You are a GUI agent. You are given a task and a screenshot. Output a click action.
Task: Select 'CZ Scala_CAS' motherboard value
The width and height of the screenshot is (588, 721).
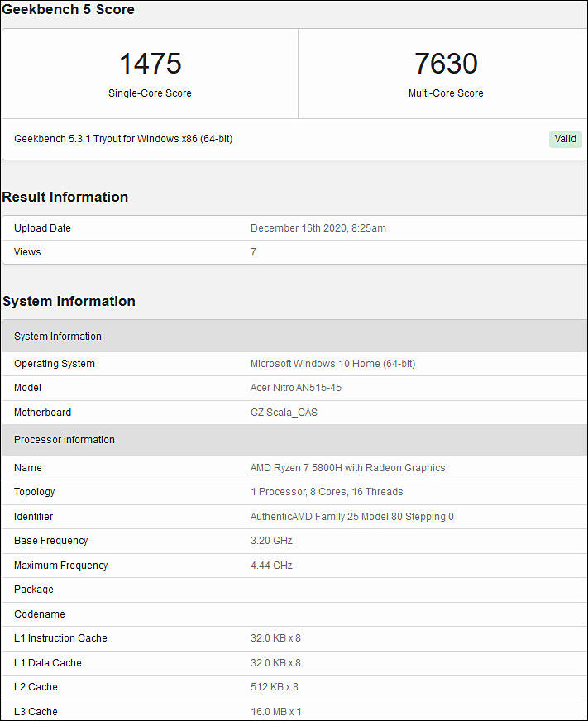pyautogui.click(x=284, y=413)
